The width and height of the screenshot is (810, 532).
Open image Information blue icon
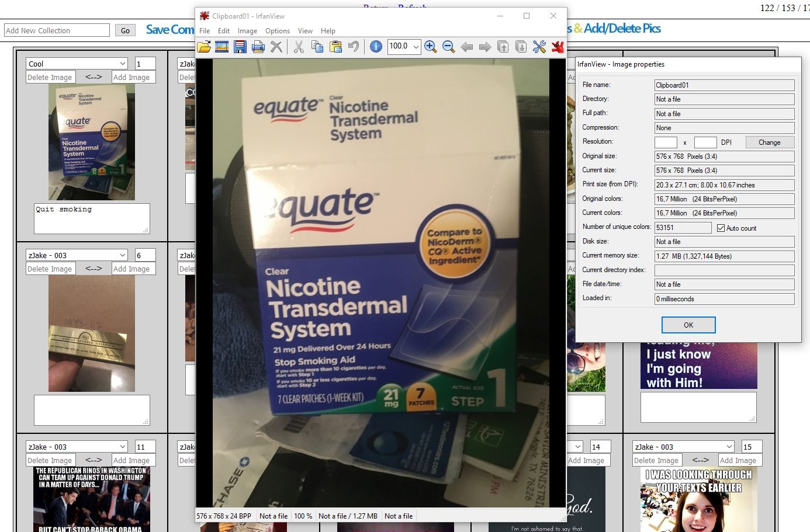click(376, 47)
